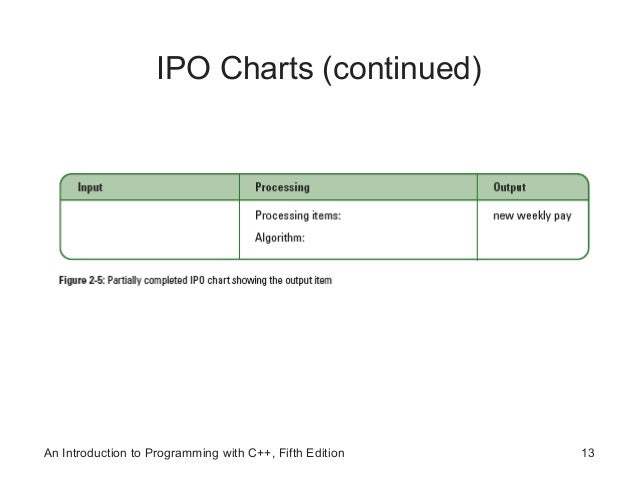Viewport: 638px width, 479px height.
Task: Click the "Algorithm:" label in the table
Action: 280,238
